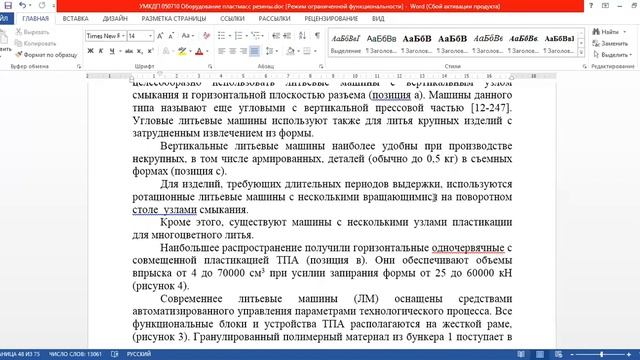Open the bulleted list dropdown arrow
640x360 pixels.
point(229,36)
